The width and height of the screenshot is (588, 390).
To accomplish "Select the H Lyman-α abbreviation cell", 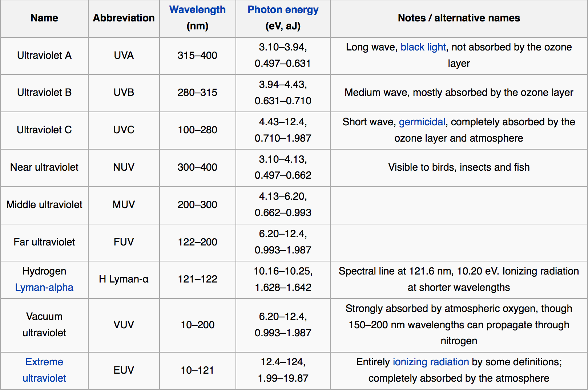I will pos(124,280).
